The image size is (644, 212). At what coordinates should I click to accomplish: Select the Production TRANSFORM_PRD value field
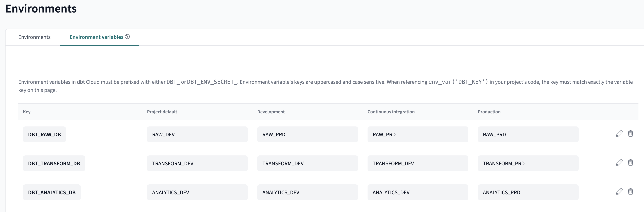[x=528, y=163]
